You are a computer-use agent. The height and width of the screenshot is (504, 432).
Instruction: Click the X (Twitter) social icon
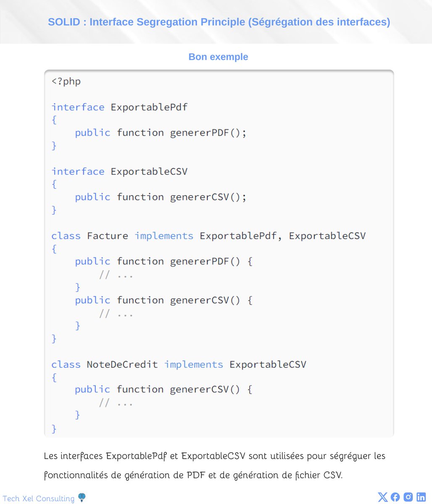382,497
